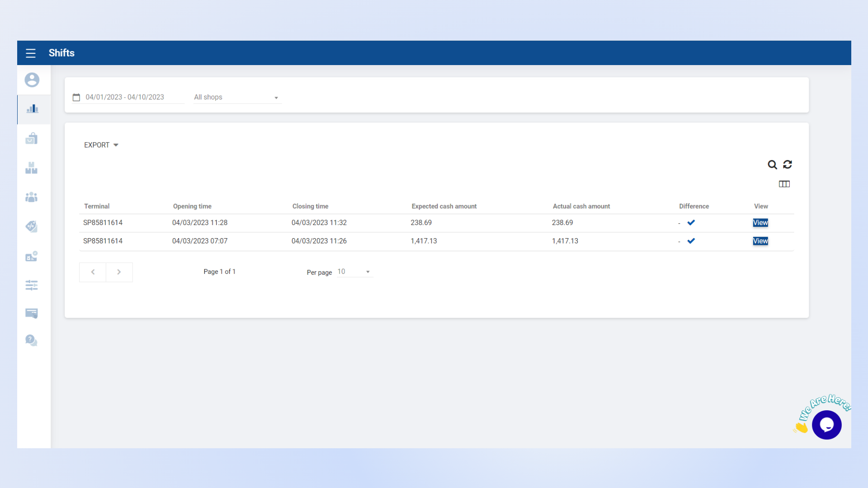
Task: View the shift opened 04/03/2023 07:07
Action: (x=760, y=241)
